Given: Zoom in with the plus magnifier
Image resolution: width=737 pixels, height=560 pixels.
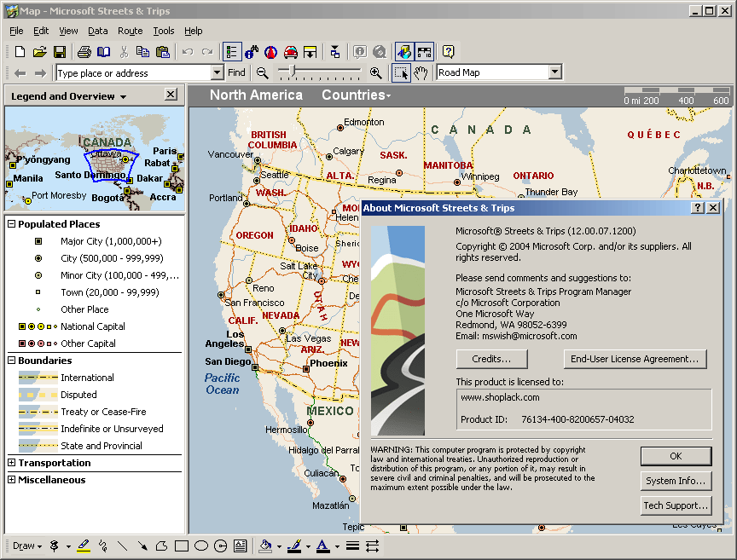Looking at the screenshot, I should pos(375,72).
